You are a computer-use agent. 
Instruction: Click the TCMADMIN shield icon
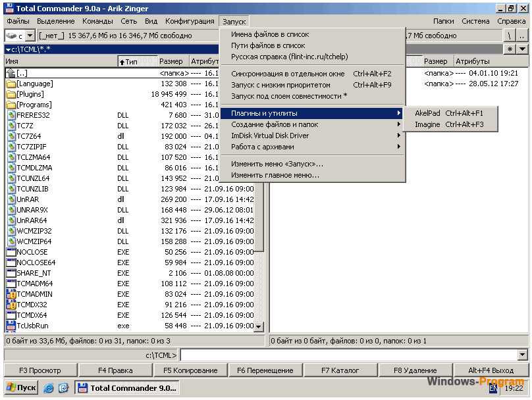pyautogui.click(x=11, y=294)
